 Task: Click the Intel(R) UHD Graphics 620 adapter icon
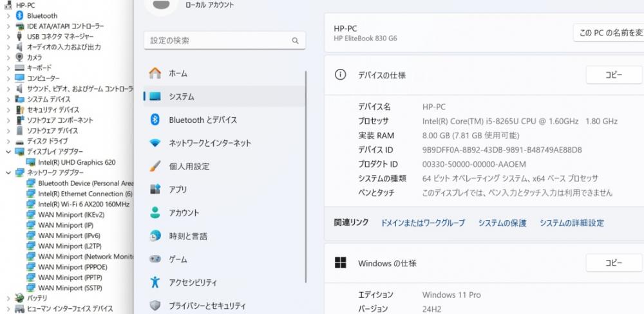(30, 162)
